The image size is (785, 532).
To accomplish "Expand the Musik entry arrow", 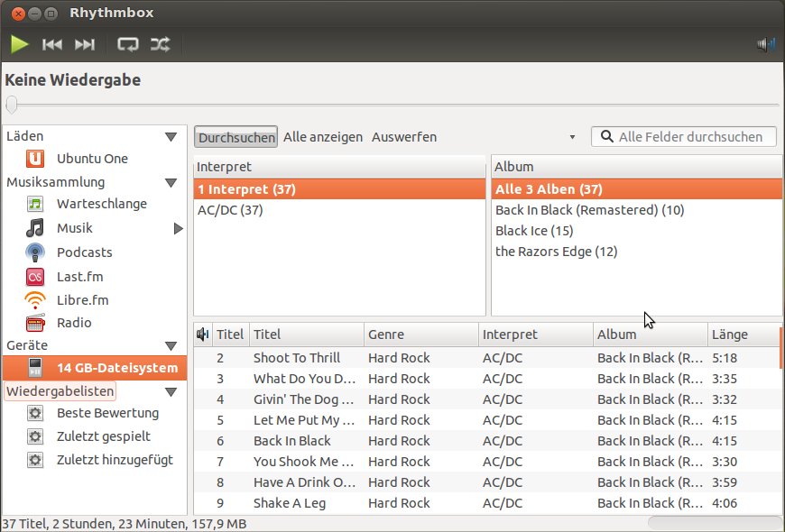I will 178,229.
